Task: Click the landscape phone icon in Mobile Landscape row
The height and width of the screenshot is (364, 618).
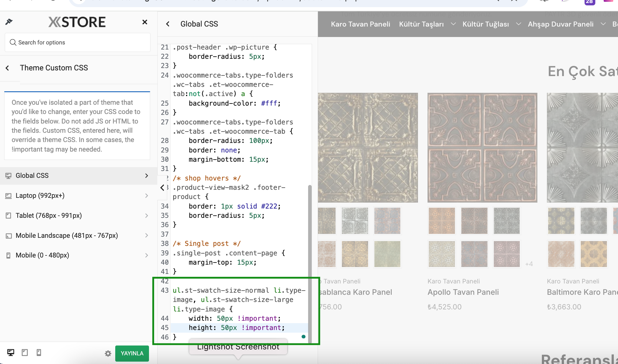Action: (9, 236)
